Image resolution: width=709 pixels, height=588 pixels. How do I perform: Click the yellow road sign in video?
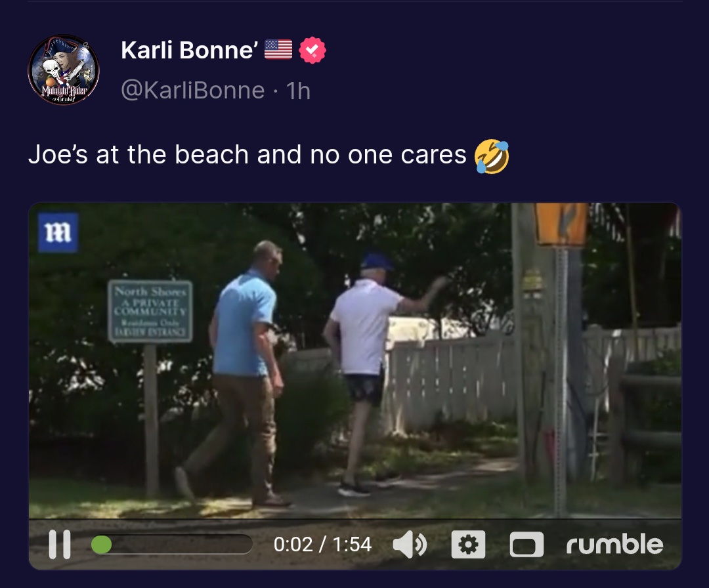(x=561, y=224)
